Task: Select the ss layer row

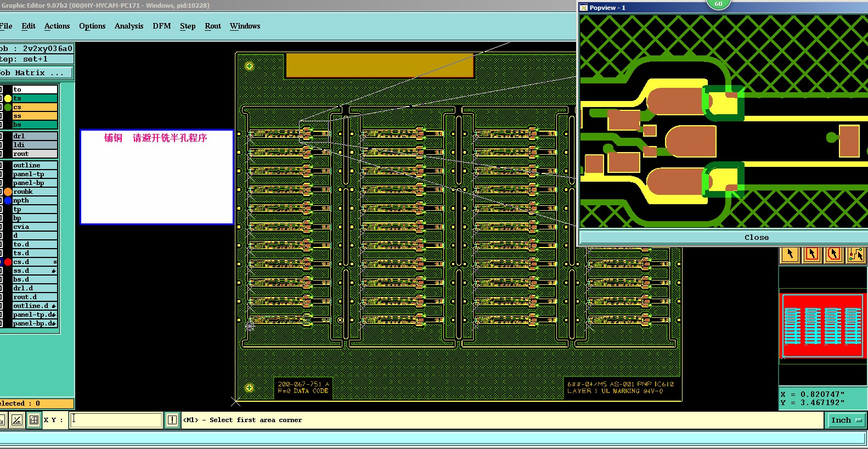Action: pos(35,116)
